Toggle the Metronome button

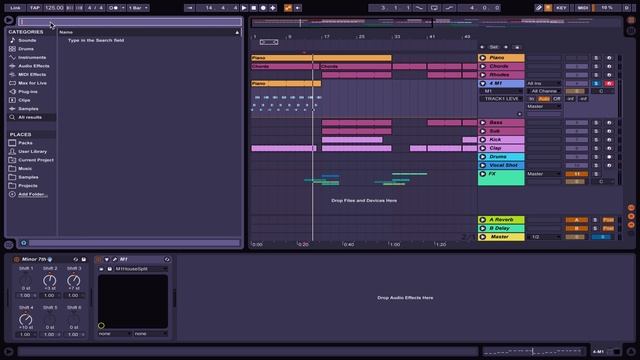(113, 8)
